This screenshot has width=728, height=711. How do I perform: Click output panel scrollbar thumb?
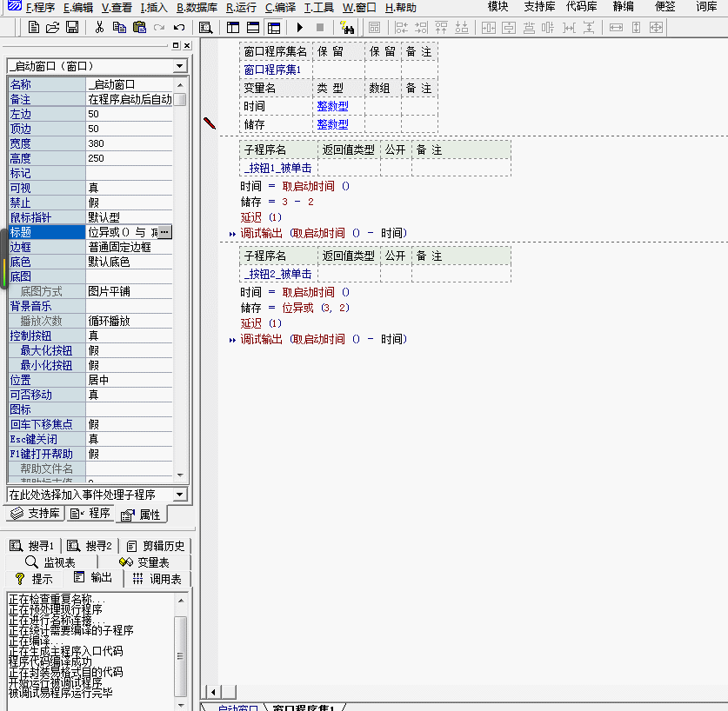point(180,655)
